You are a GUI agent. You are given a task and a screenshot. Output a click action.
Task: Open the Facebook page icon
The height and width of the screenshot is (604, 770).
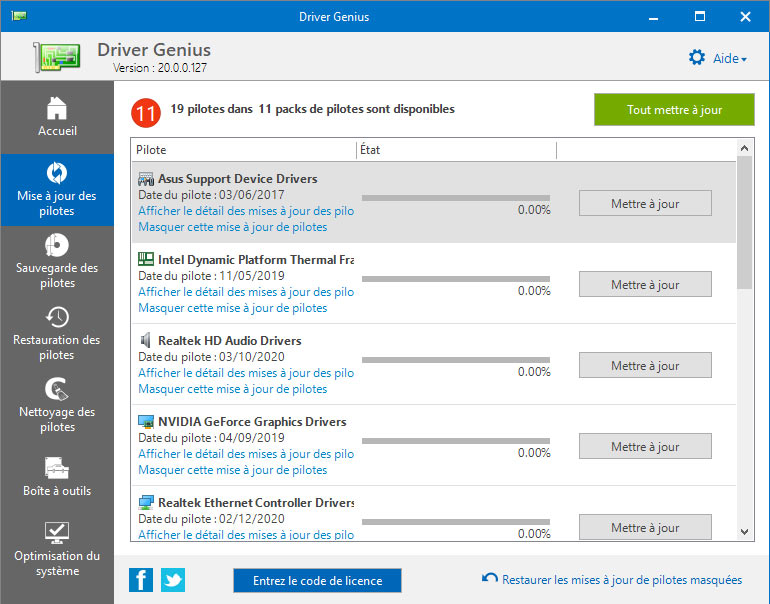pos(141,580)
